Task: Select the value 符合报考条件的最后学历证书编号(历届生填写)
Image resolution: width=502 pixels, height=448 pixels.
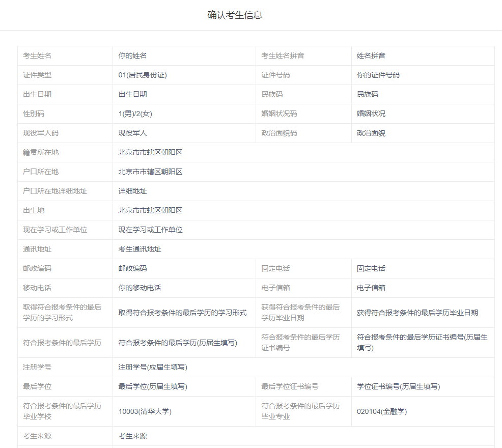Action: pos(422,342)
